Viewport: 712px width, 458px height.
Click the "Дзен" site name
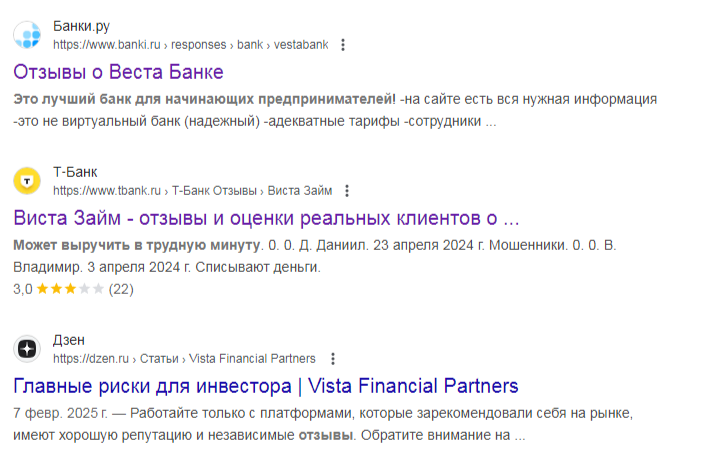click(69, 340)
